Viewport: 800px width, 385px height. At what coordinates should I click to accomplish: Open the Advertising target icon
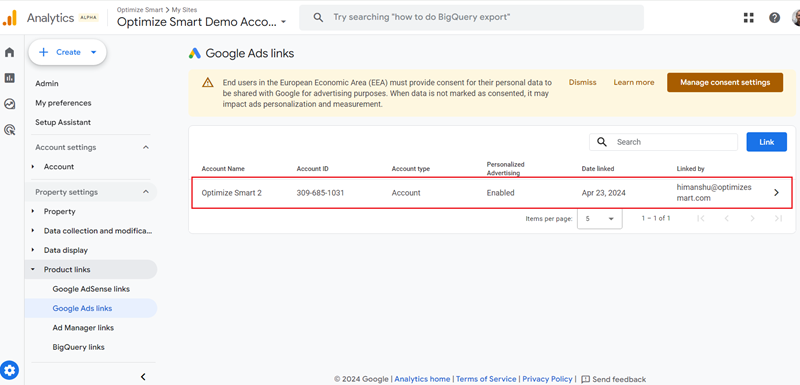click(x=10, y=130)
